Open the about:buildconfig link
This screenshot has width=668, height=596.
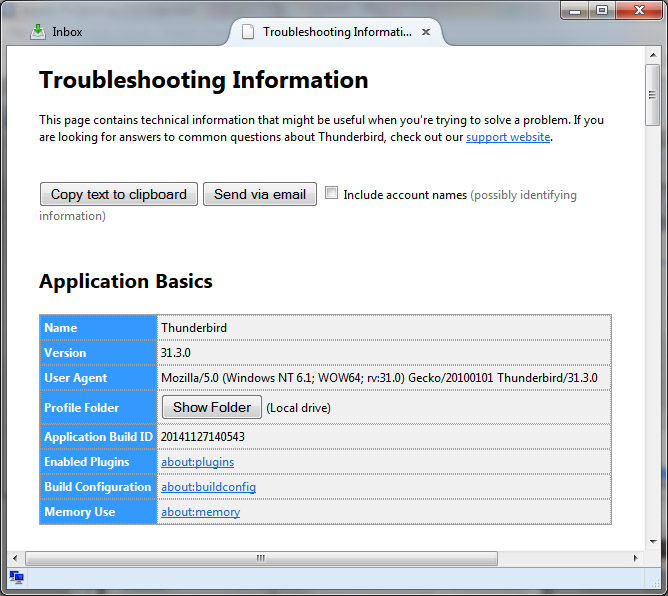pyautogui.click(x=208, y=487)
